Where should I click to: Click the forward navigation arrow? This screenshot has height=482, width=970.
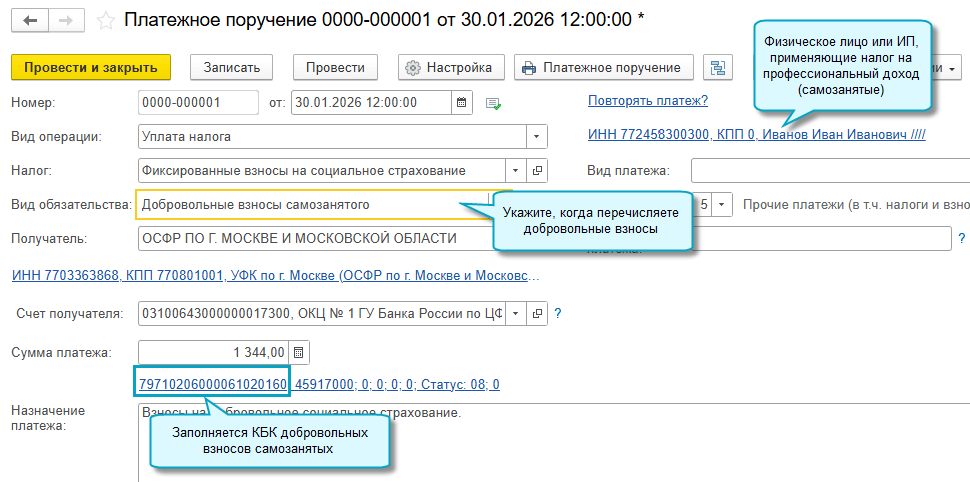pos(65,21)
